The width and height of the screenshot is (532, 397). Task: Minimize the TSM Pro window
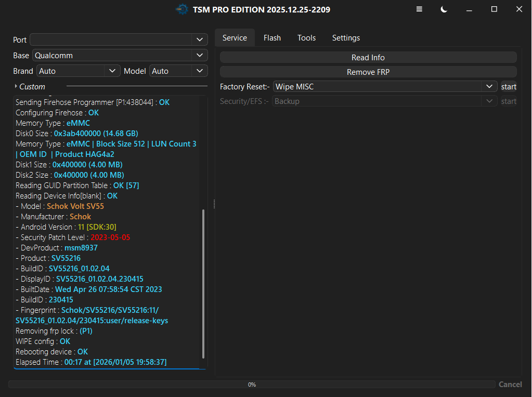(469, 9)
